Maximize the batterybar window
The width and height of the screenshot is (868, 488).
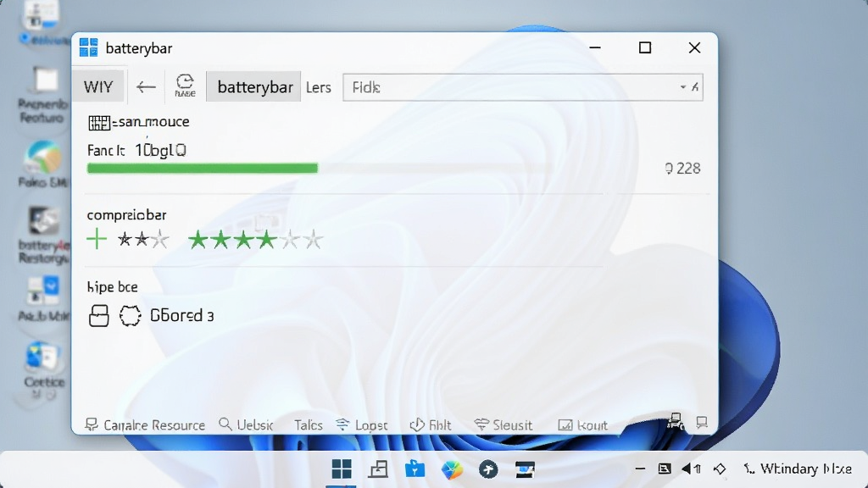[645, 47]
